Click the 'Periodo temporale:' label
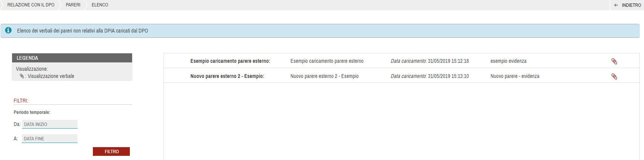Viewport: 644px width, 160px height. [x=32, y=112]
